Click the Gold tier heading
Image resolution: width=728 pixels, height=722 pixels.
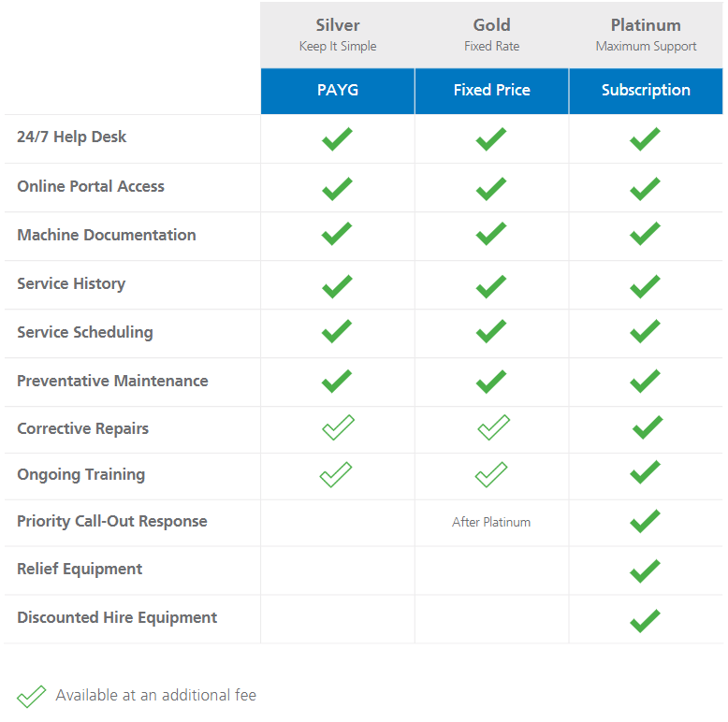pos(491,25)
